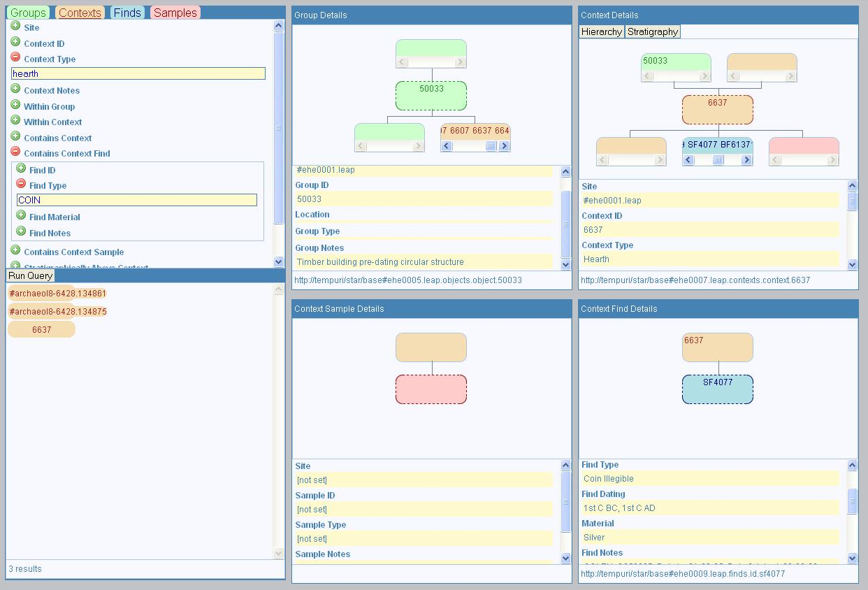
Task: Click the vertical scrollbar thumb in Group Details fields
Action: coord(565,224)
